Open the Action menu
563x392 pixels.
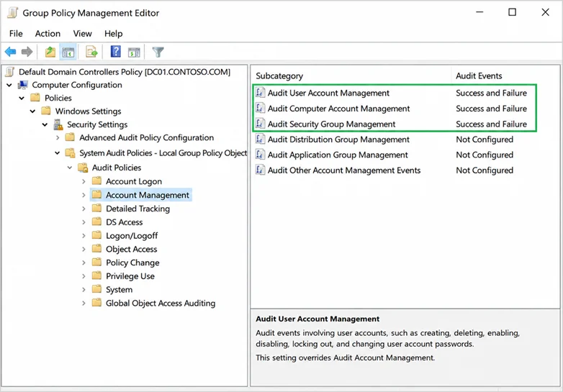[x=48, y=33]
